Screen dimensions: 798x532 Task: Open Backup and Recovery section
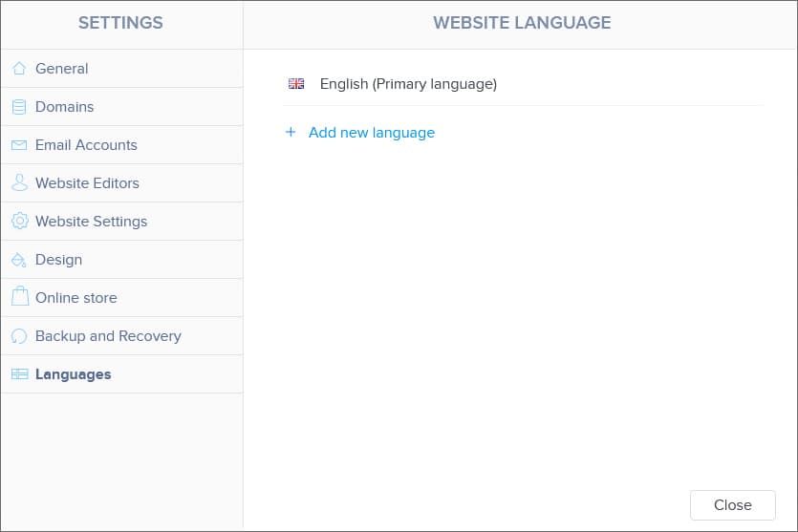pyautogui.click(x=108, y=336)
